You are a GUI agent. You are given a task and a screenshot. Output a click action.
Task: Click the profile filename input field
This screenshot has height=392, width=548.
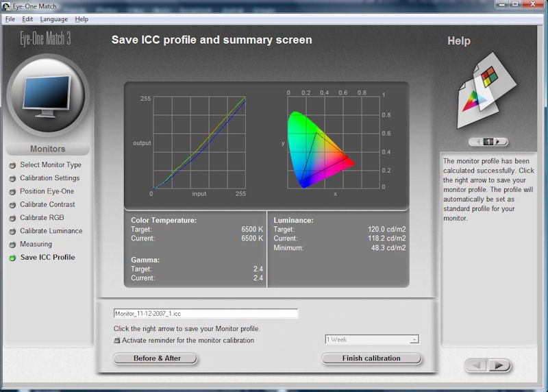coord(206,313)
